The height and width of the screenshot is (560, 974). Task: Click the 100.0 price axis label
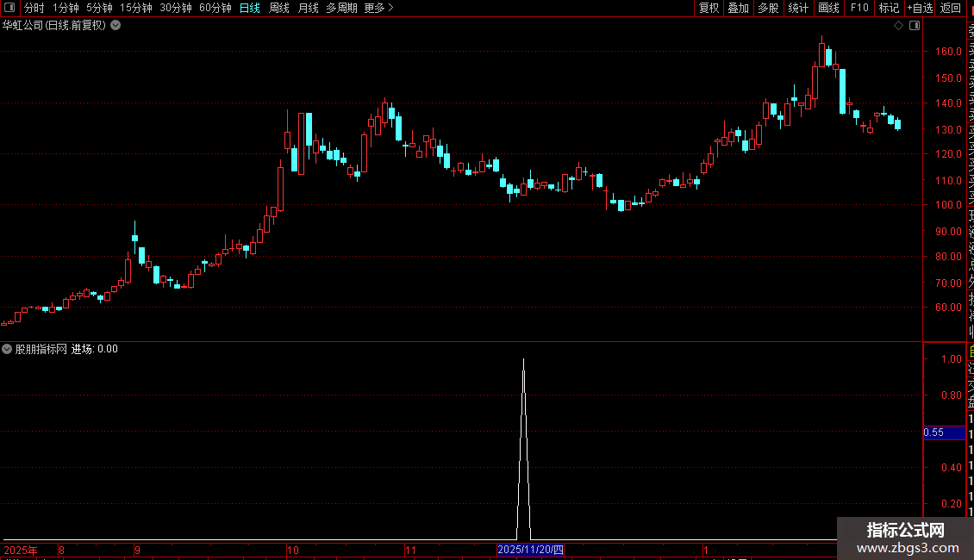(948, 205)
